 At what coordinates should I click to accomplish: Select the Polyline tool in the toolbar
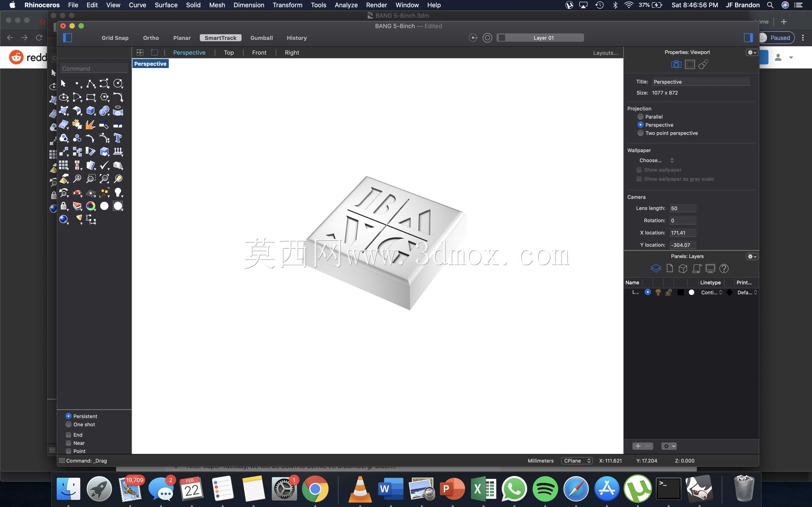pos(90,83)
